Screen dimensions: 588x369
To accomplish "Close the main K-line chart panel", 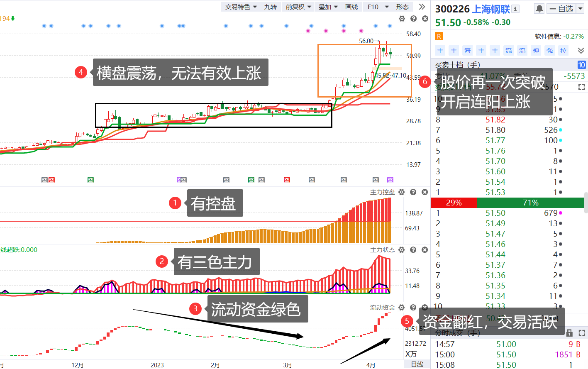I will 425,19.
